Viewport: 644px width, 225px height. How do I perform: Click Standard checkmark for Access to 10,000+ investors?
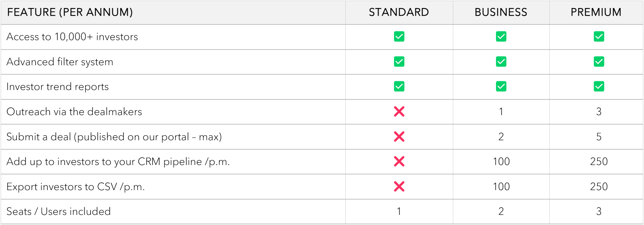[x=399, y=37]
